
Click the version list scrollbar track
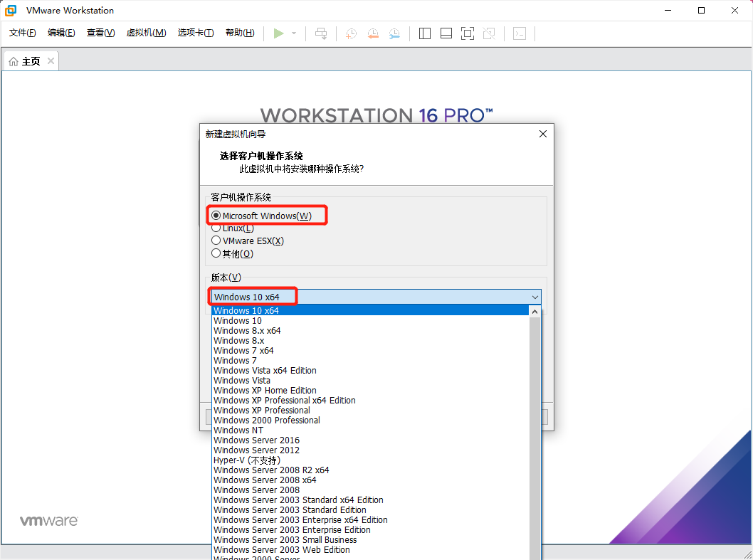(x=535, y=438)
